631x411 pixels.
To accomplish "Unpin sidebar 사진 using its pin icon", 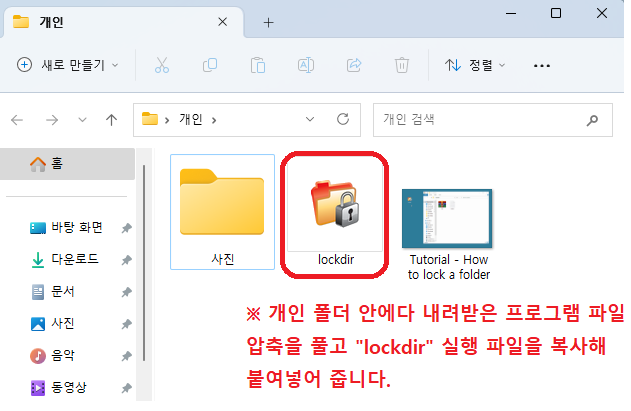I will [127, 324].
